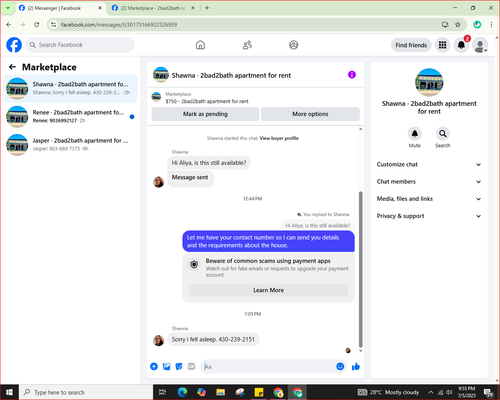Expand Media, files and links section
The width and height of the screenshot is (500, 400).
point(429,199)
